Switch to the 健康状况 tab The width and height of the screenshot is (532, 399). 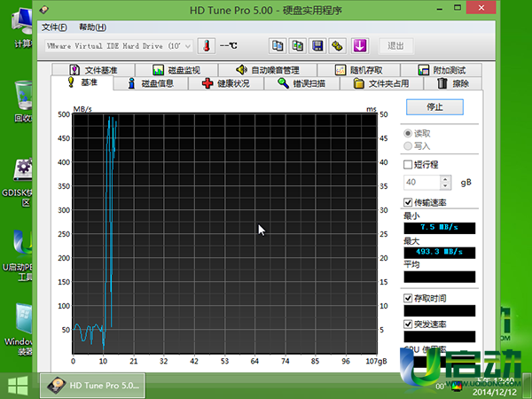point(226,83)
